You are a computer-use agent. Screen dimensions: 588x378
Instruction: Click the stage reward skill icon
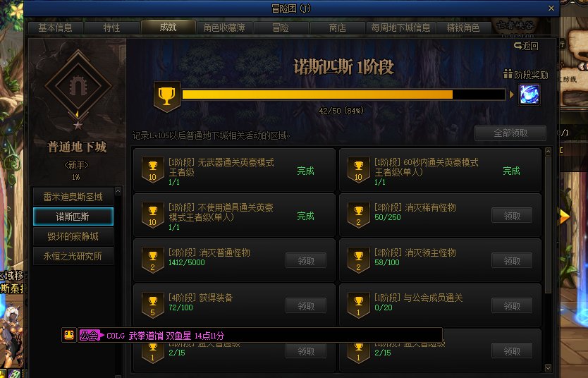click(529, 94)
